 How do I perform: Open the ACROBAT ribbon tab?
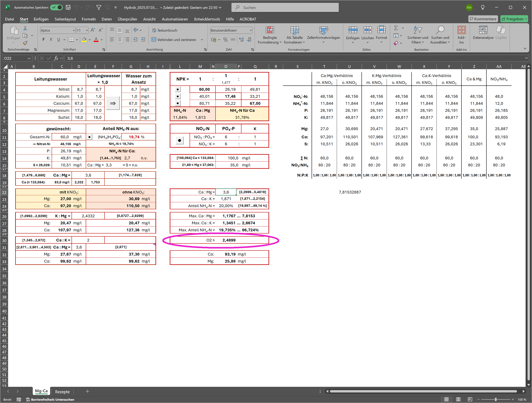[x=248, y=19]
